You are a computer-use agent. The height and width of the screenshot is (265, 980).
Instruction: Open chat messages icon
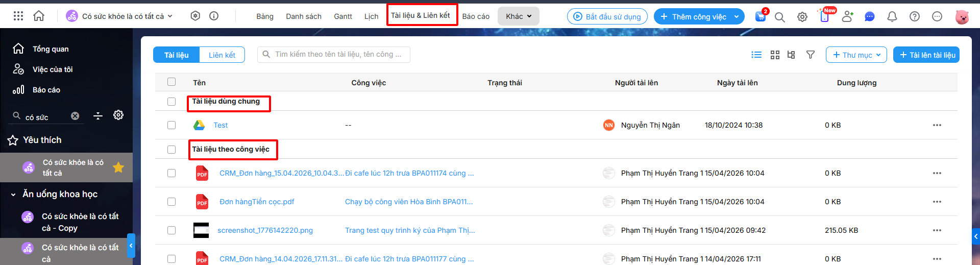click(x=870, y=17)
